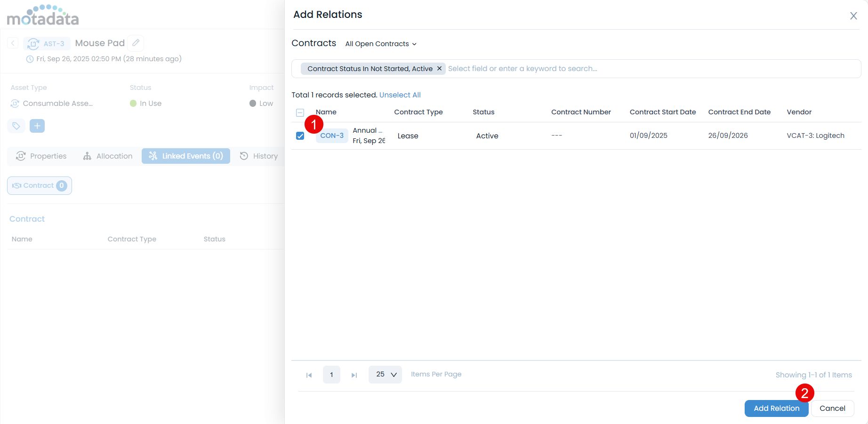Click the Cancel button
This screenshot has width=868, height=424.
[832, 408]
